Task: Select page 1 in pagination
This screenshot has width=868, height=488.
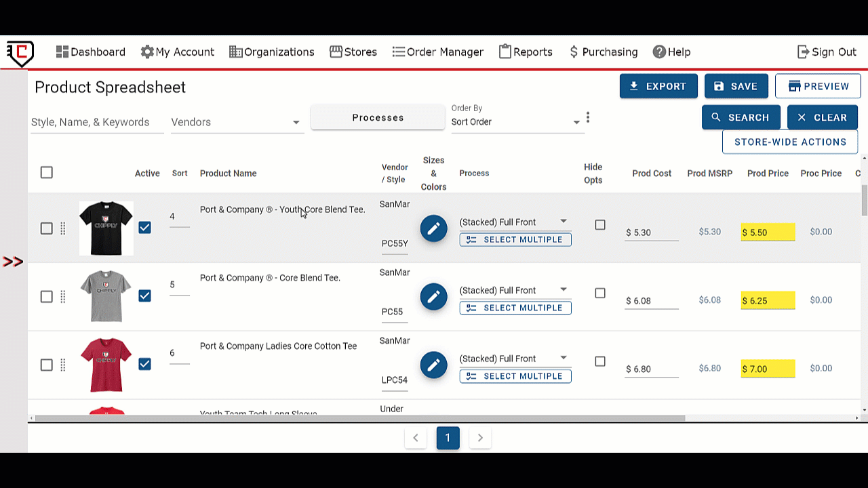Action: click(x=448, y=438)
